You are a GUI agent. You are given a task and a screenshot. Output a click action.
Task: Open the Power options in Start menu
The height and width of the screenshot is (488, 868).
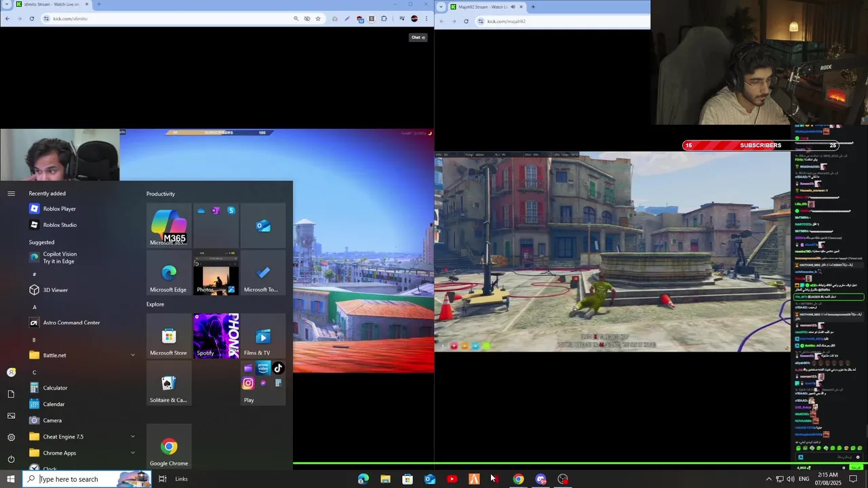(11, 459)
